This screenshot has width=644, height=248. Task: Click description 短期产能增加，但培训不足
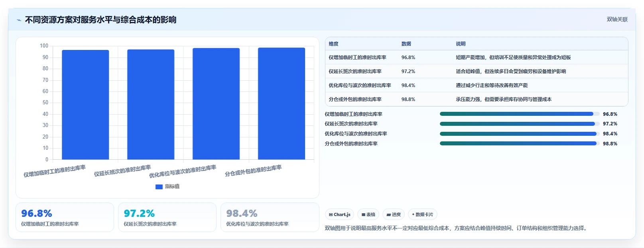(x=513, y=58)
